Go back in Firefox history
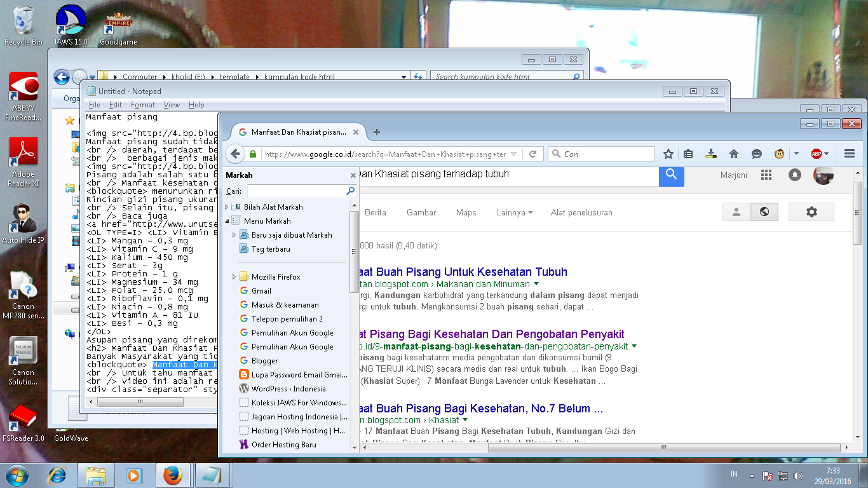 click(236, 154)
